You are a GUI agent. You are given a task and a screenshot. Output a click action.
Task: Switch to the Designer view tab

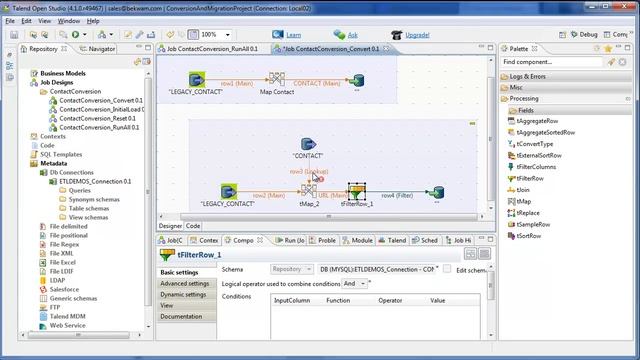[170, 226]
